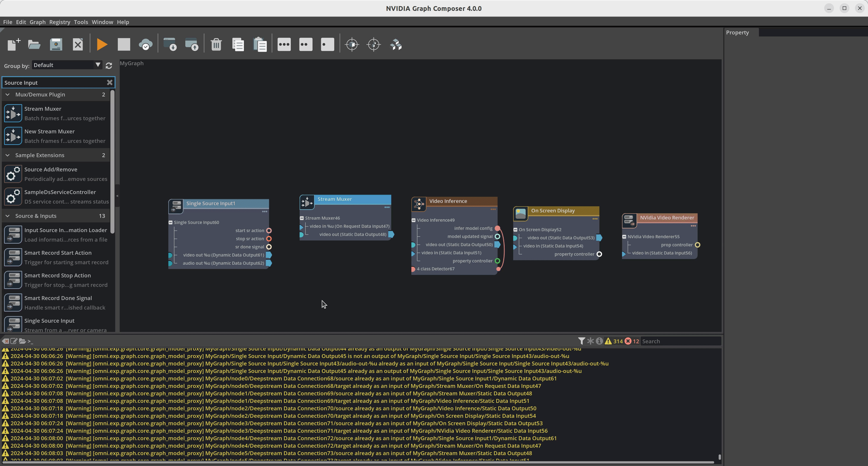Toggle the console filter funnel icon

tap(581, 341)
